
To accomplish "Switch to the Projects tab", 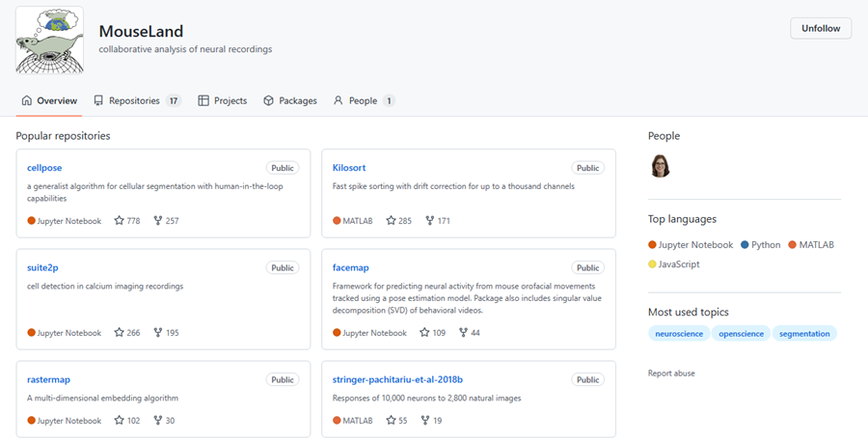I will click(222, 100).
